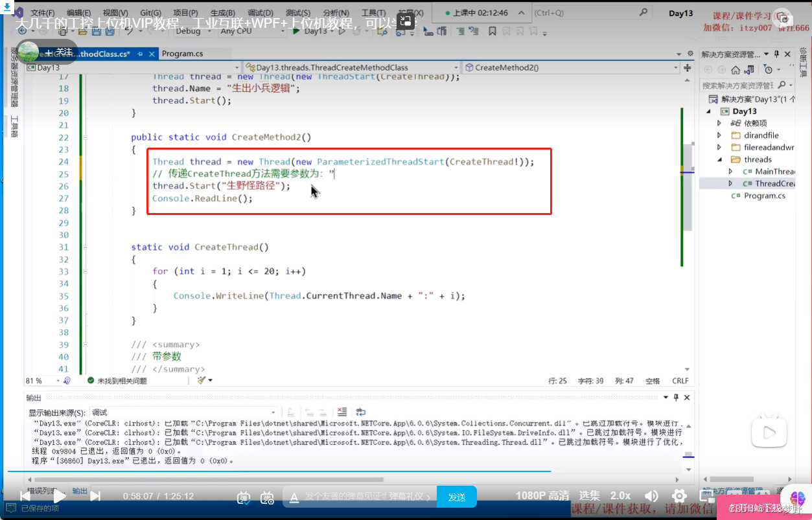The width and height of the screenshot is (812, 520).
Task: Click the pending changes filter clock icon
Action: coord(768,69)
